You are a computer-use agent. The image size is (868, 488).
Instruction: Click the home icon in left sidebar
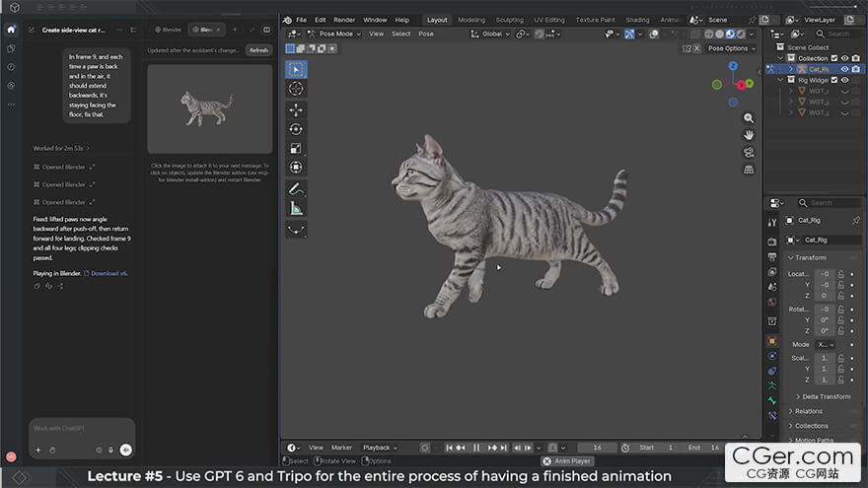pos(11,30)
